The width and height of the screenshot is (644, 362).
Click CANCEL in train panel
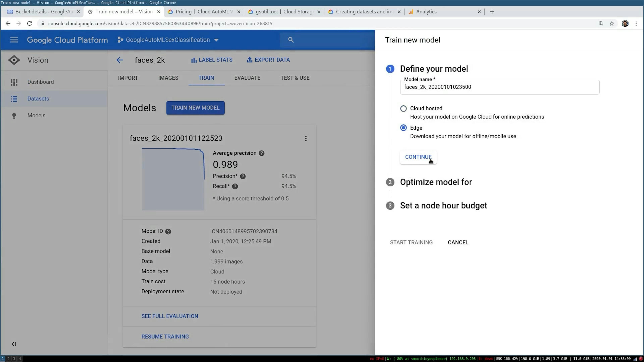click(458, 243)
